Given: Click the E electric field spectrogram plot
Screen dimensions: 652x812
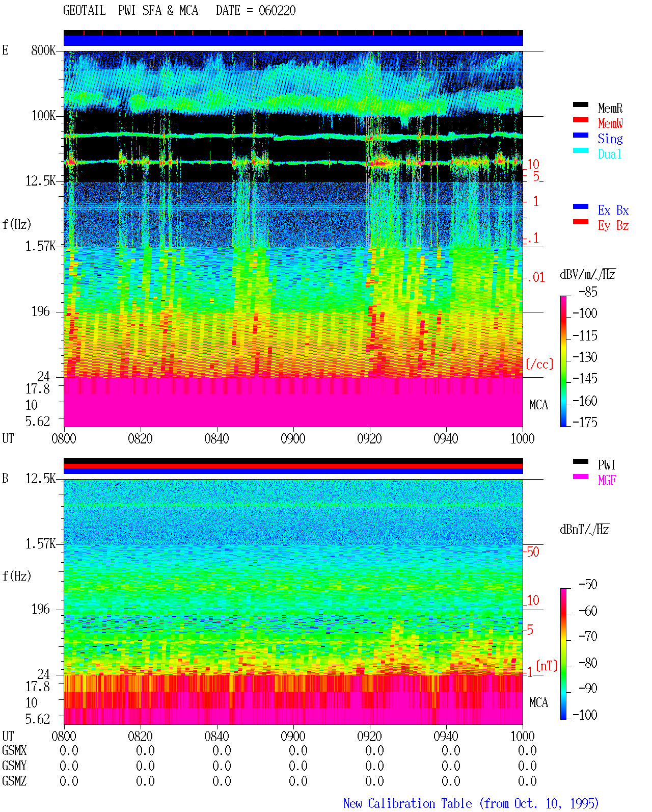Looking at the screenshot, I should point(293,239).
